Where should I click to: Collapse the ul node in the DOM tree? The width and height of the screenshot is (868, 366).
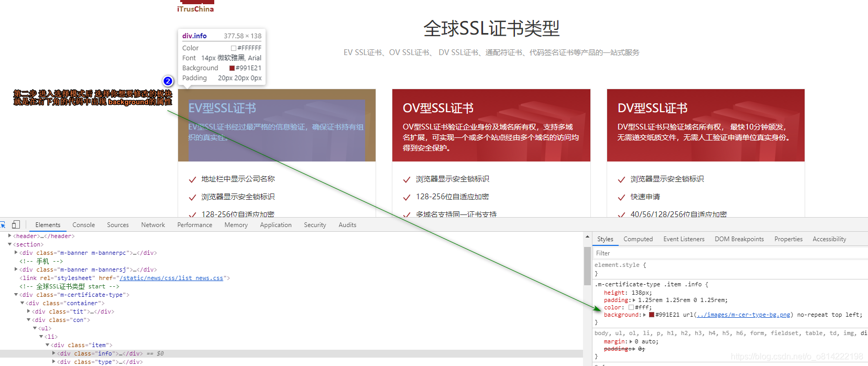pos(35,328)
